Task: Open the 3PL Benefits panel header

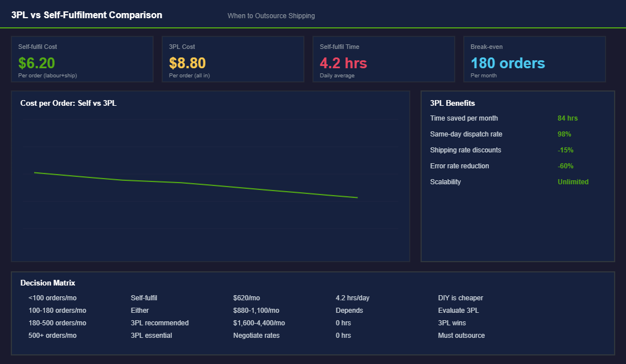Action: (x=452, y=103)
